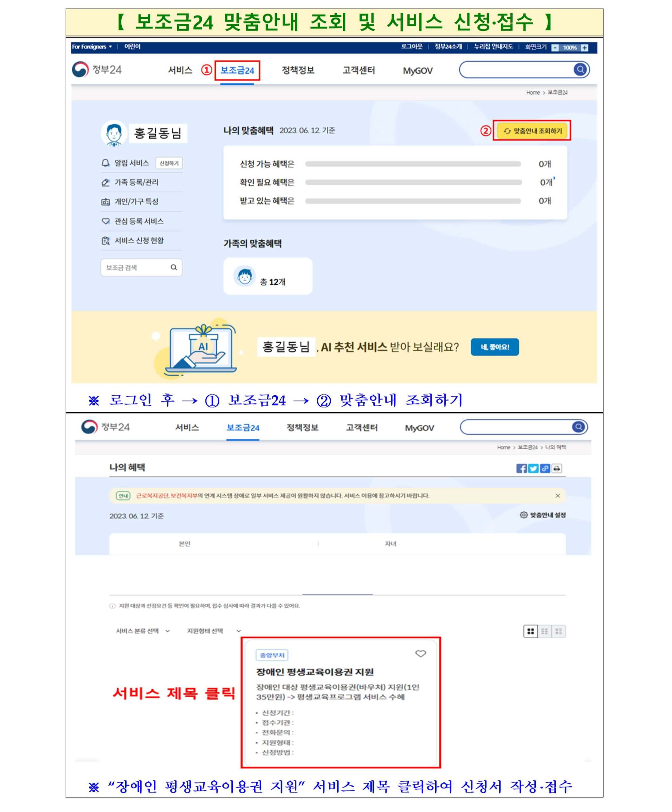
Task: Open 보조금24 menu in the upper screenshot
Action: pyautogui.click(x=237, y=70)
